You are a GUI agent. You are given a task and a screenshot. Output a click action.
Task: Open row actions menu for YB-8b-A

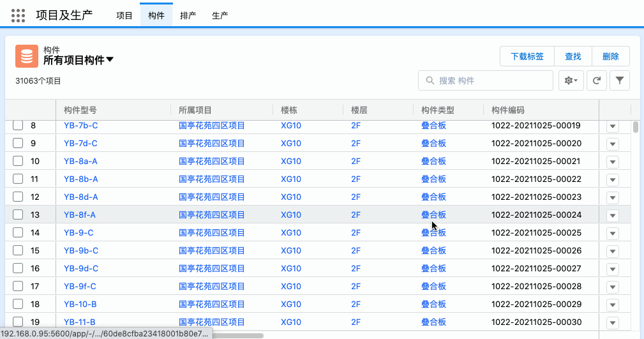coord(612,179)
